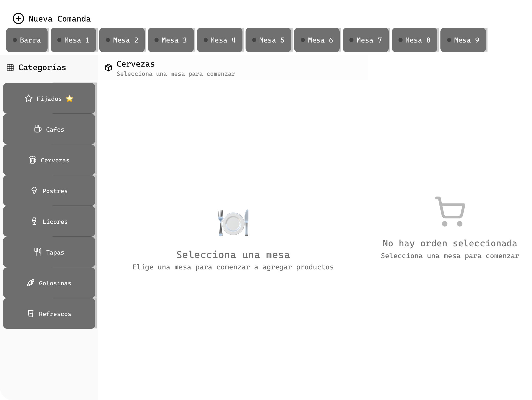Select Mesa 9 table tab
The image size is (532, 400).
click(x=463, y=40)
